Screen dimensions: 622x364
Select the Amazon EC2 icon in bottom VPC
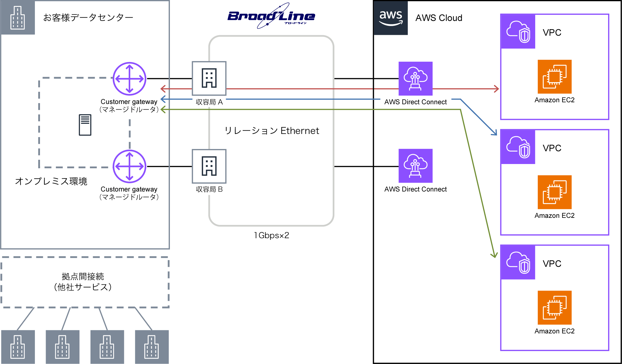[x=554, y=308]
